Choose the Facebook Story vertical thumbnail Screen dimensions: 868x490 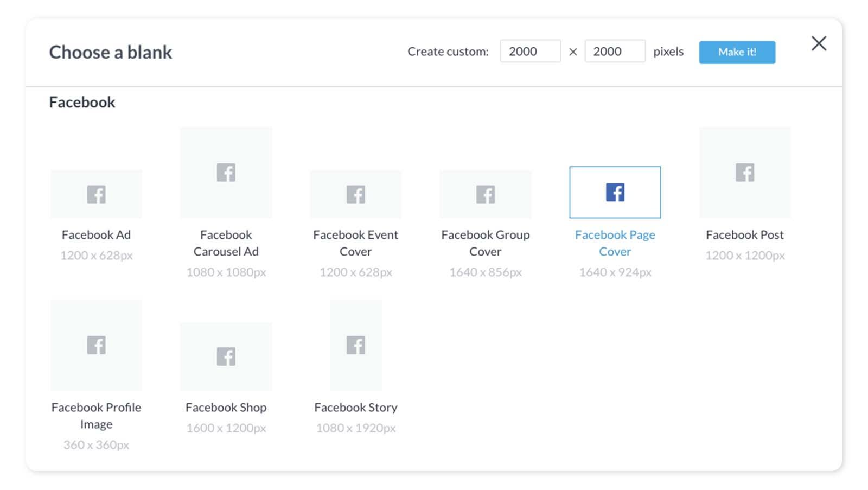click(x=355, y=345)
